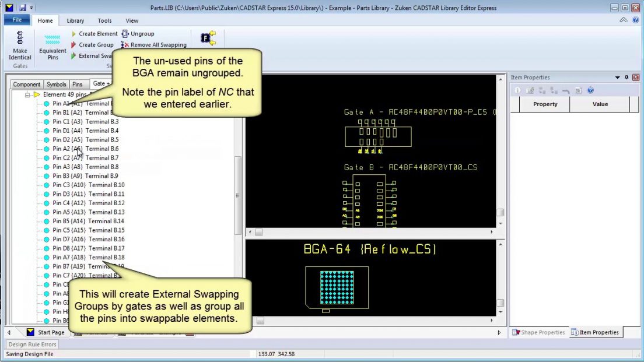644x362 pixels.
Task: Open the File menu
Action: [16, 19]
